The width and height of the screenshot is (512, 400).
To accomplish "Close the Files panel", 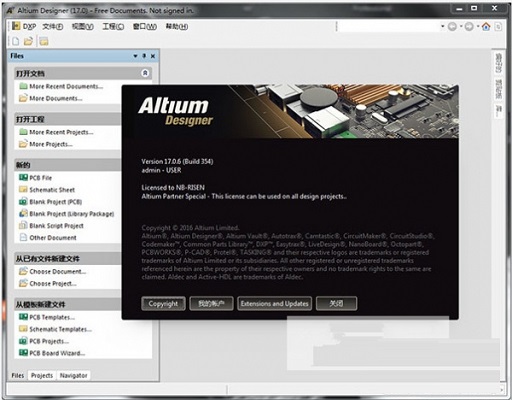I will pos(153,56).
